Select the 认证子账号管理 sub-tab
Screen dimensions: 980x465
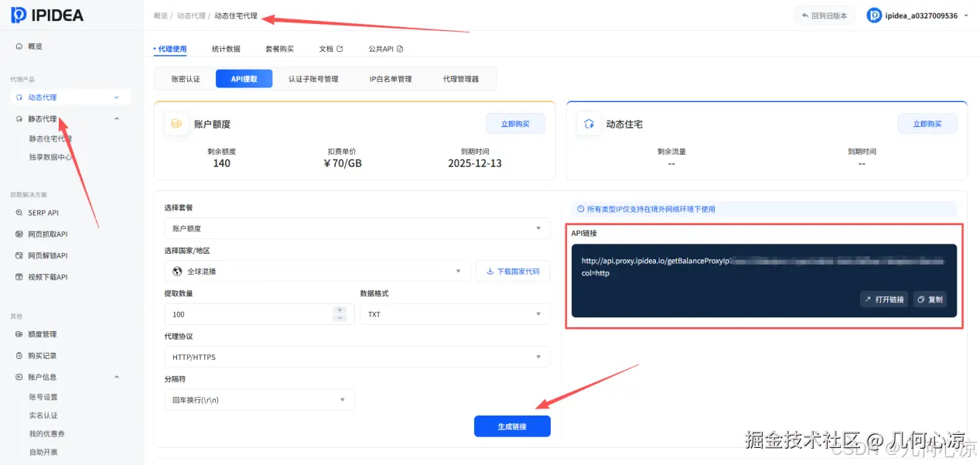[313, 79]
